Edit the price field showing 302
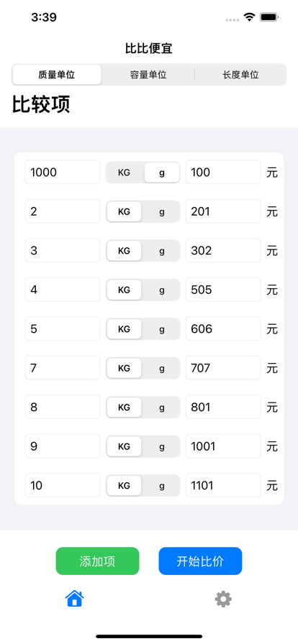 coord(223,251)
